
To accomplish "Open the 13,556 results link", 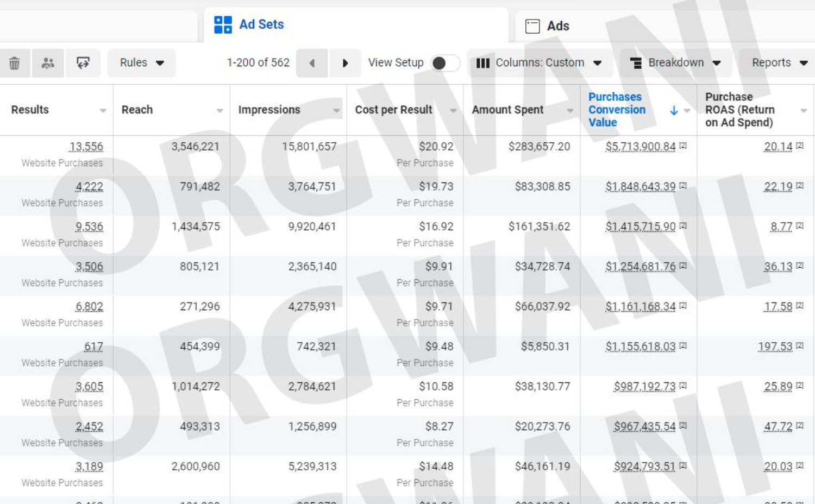I will [86, 147].
